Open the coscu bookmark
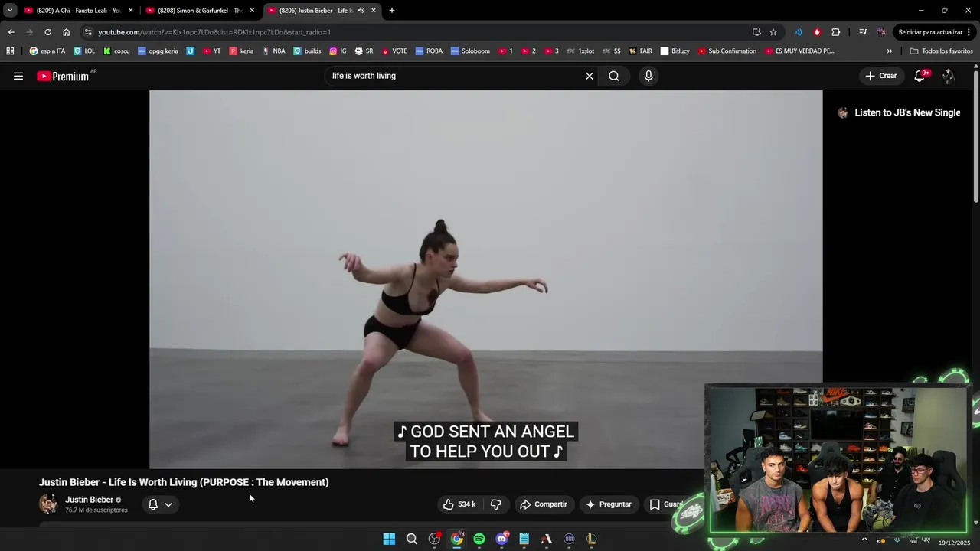The image size is (980, 551). [116, 51]
